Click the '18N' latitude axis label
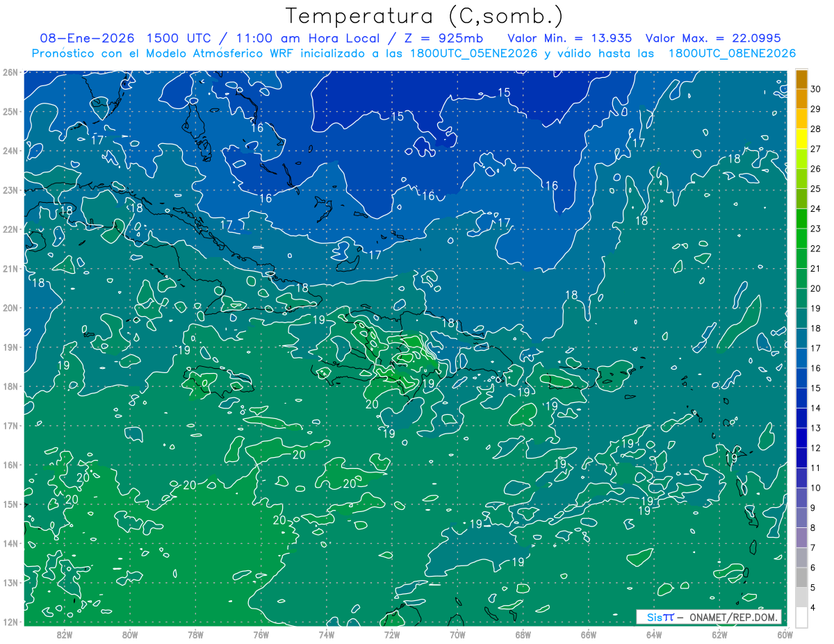This screenshot has width=834, height=644. tap(10, 386)
